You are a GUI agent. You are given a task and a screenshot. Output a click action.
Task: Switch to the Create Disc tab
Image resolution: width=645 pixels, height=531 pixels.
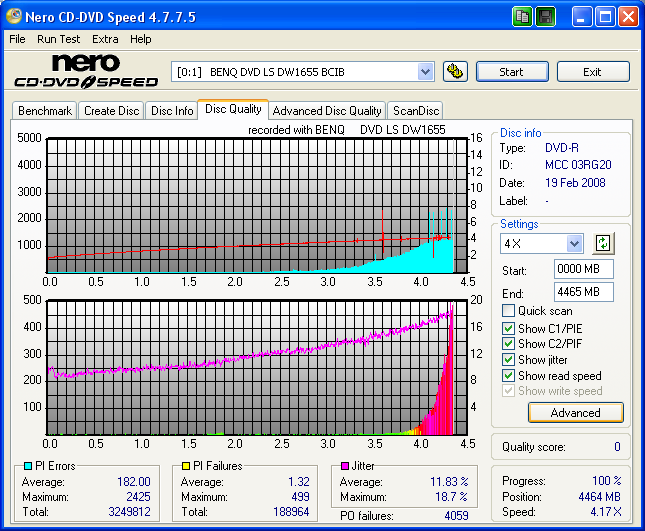[x=111, y=111]
